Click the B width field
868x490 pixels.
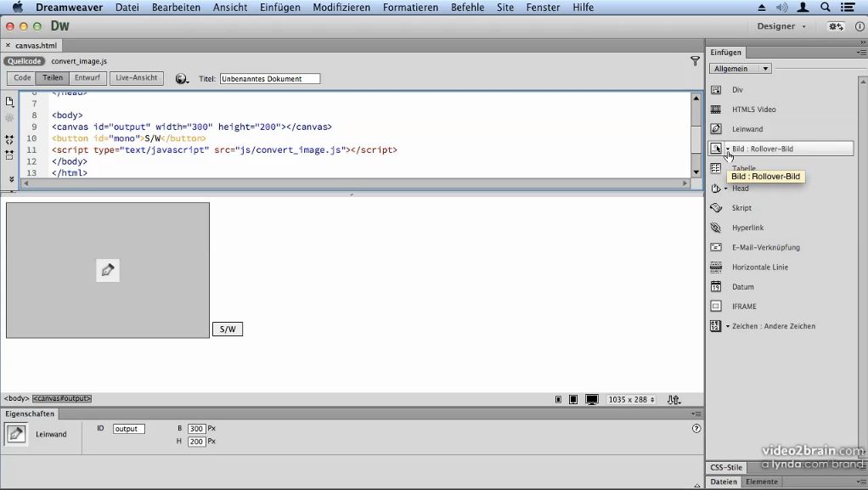tap(196, 429)
